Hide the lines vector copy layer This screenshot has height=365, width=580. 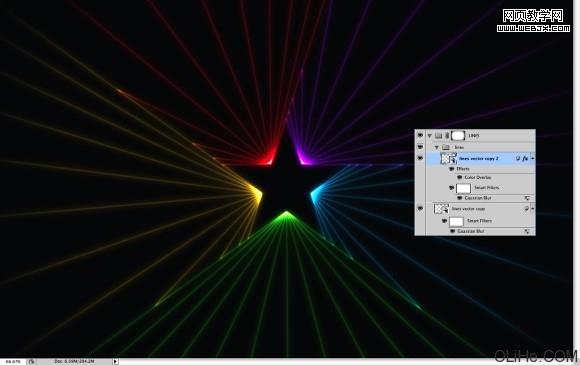420,209
